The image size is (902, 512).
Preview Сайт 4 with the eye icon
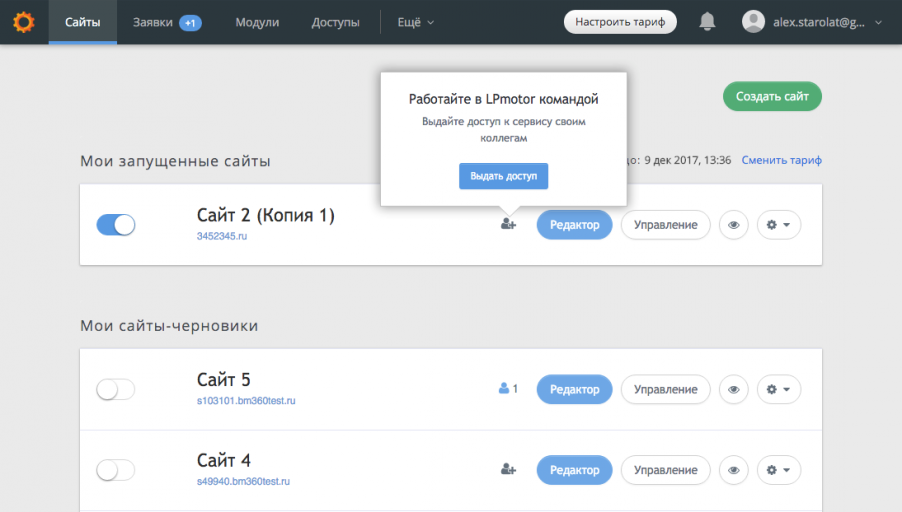coord(733,470)
